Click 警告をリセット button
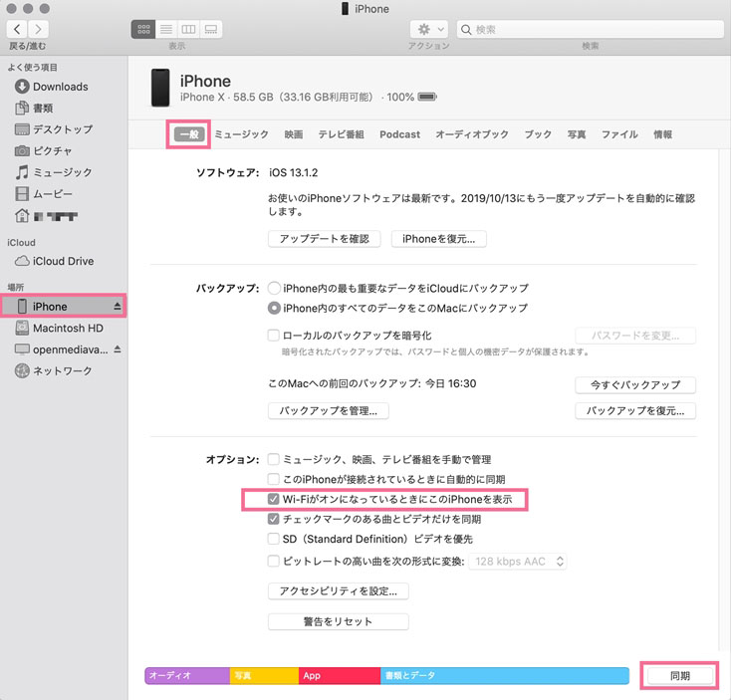This screenshot has height=700, width=731. (x=338, y=621)
